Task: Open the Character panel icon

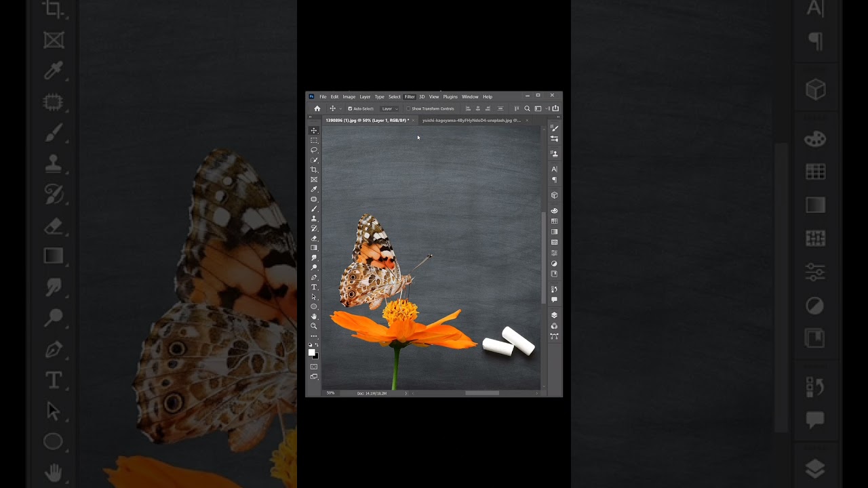Action: (554, 169)
